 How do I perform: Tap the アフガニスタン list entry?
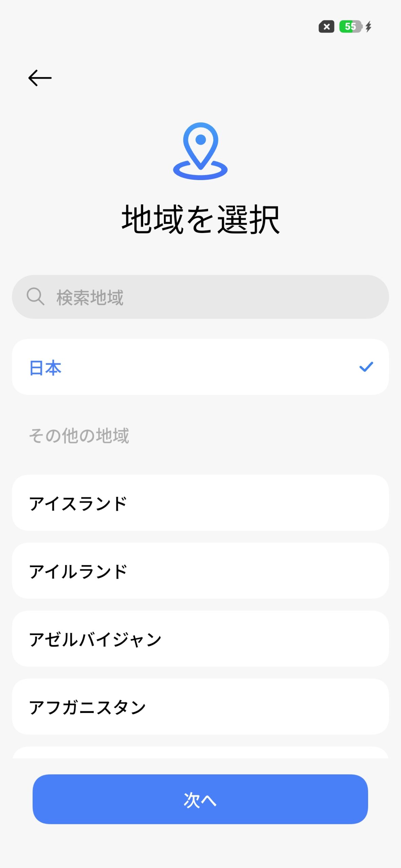(200, 707)
